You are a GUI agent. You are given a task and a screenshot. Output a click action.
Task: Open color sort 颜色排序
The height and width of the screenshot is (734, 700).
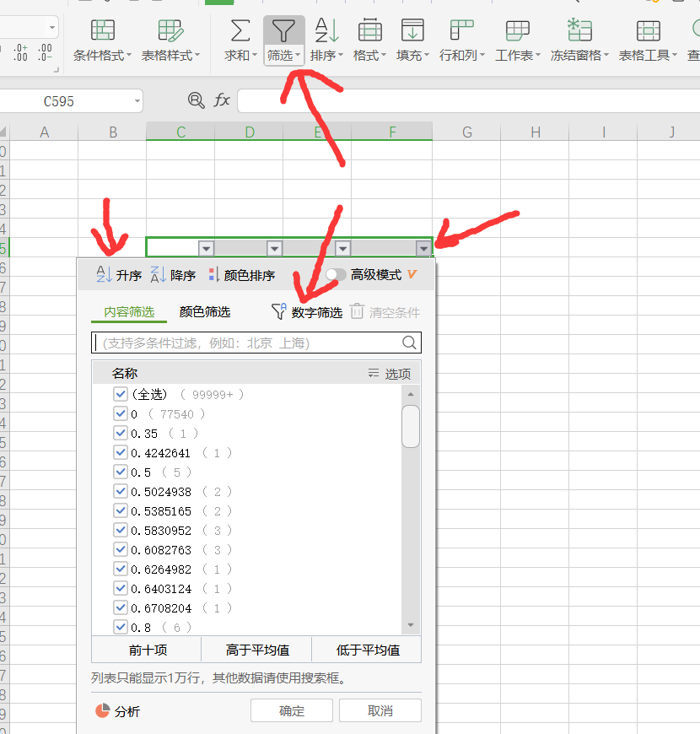point(242,275)
